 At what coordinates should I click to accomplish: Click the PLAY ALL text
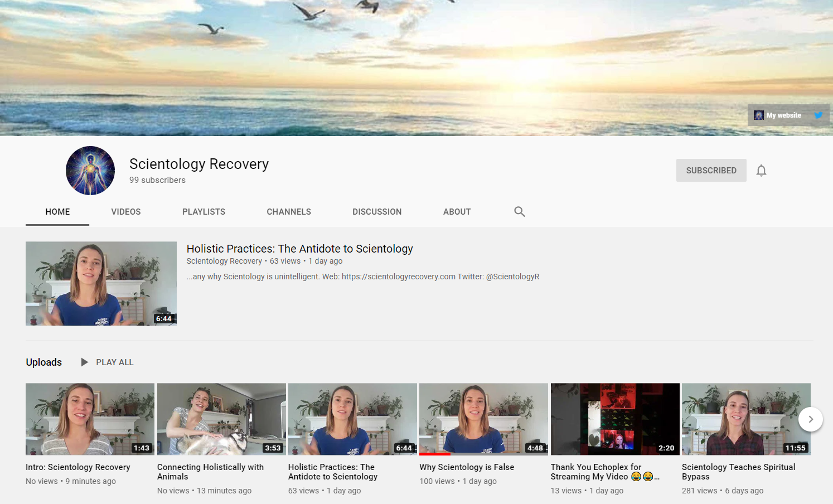(x=115, y=362)
